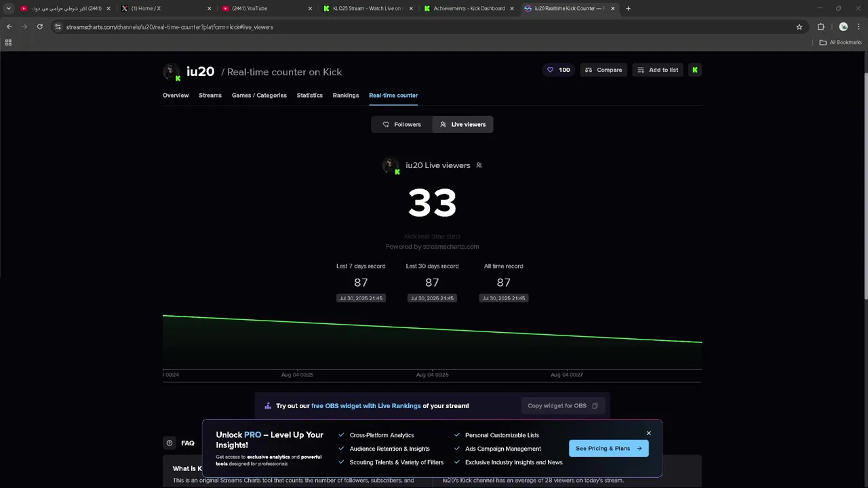Bookmark this page with the star icon
The width and height of the screenshot is (868, 488).
pyautogui.click(x=799, y=26)
